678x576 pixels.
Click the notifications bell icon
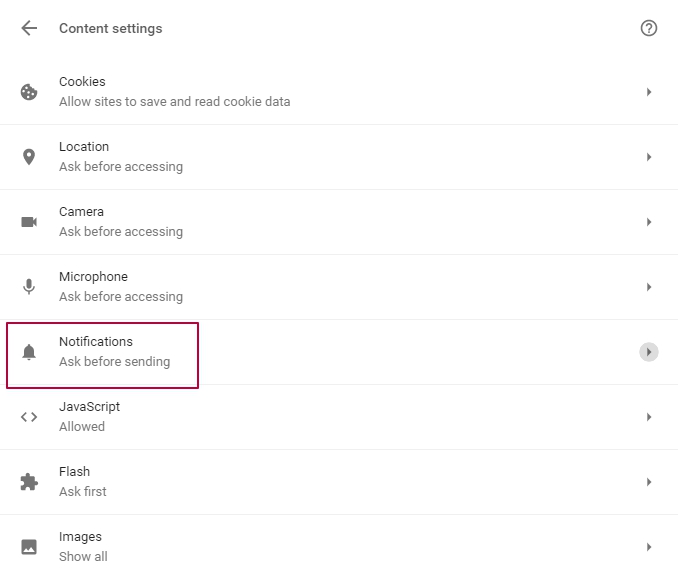[x=29, y=352]
